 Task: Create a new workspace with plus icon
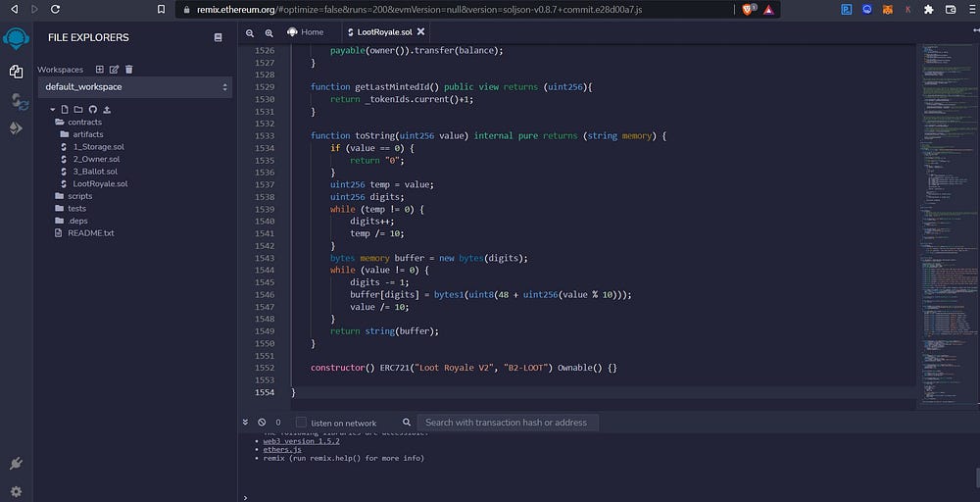tap(99, 70)
